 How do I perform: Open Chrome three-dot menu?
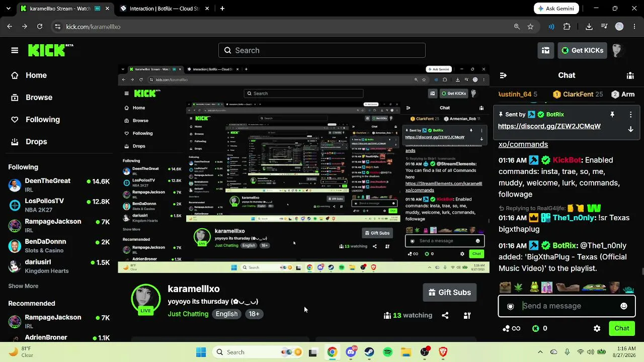(634, 27)
